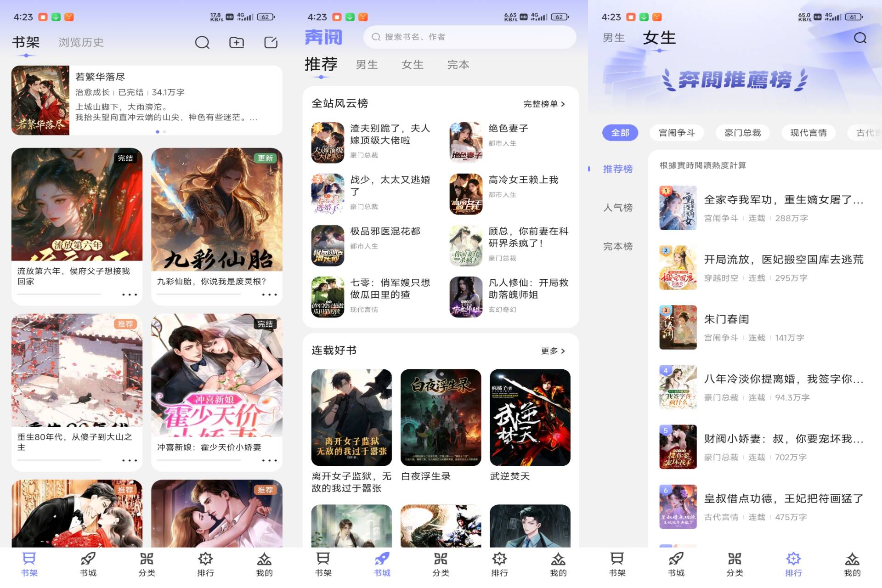Open the 离开女子监狱 book cover
The width and height of the screenshot is (882, 588).
coord(351,418)
